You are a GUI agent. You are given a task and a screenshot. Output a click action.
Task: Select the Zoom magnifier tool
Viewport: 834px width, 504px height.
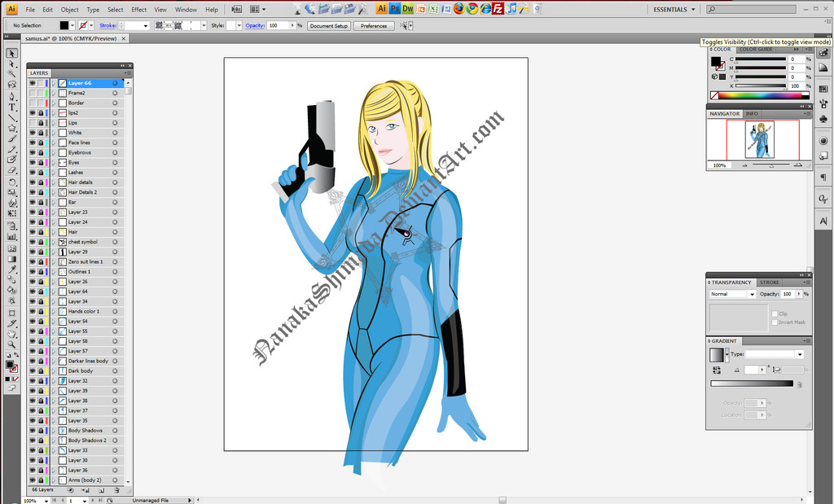pos(11,344)
